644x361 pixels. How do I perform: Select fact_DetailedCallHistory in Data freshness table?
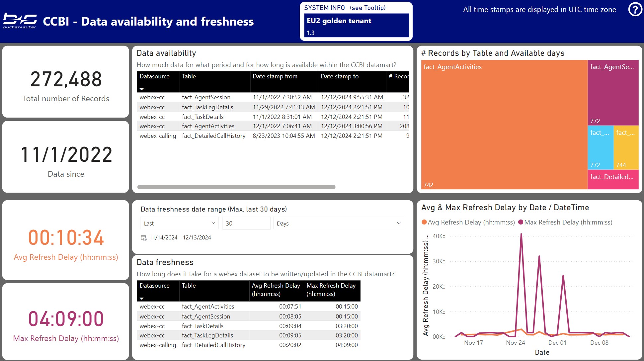214,345
